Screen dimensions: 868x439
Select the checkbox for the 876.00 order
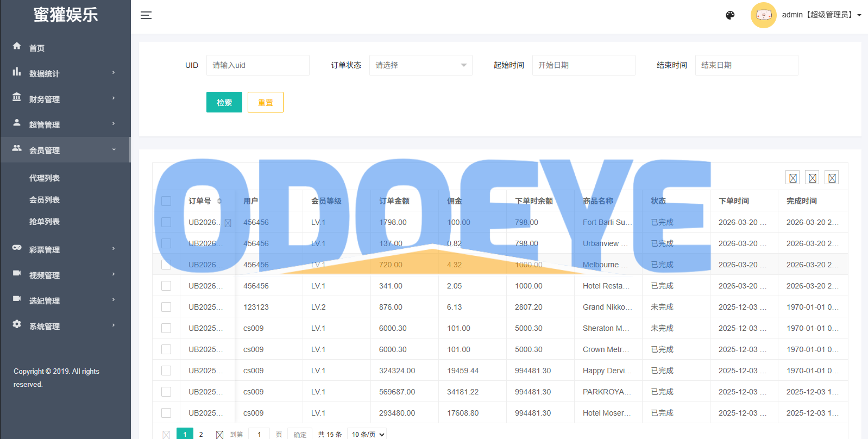pos(166,307)
